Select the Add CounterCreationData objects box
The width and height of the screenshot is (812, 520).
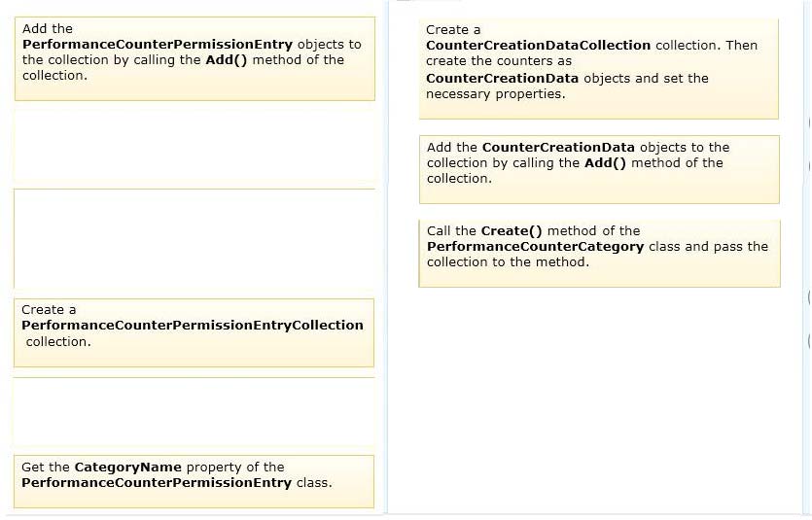599,169
